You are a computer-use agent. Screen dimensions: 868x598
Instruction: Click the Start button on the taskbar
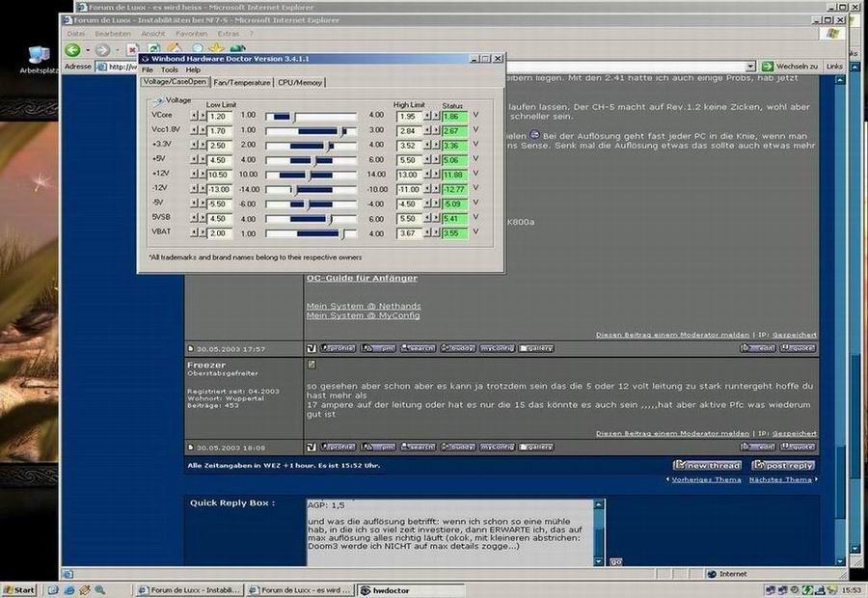[18, 590]
